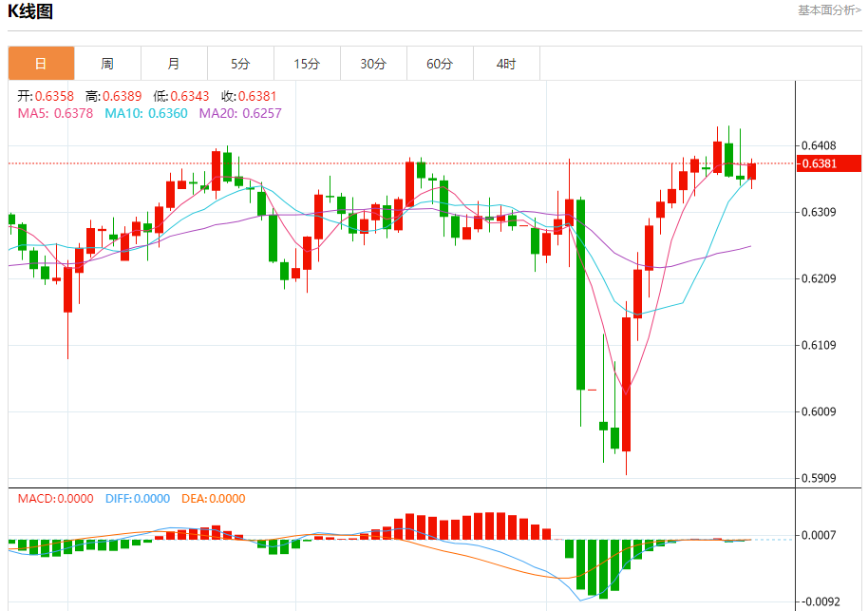Click the DIFF:0.0000 indicator label

tap(138, 499)
